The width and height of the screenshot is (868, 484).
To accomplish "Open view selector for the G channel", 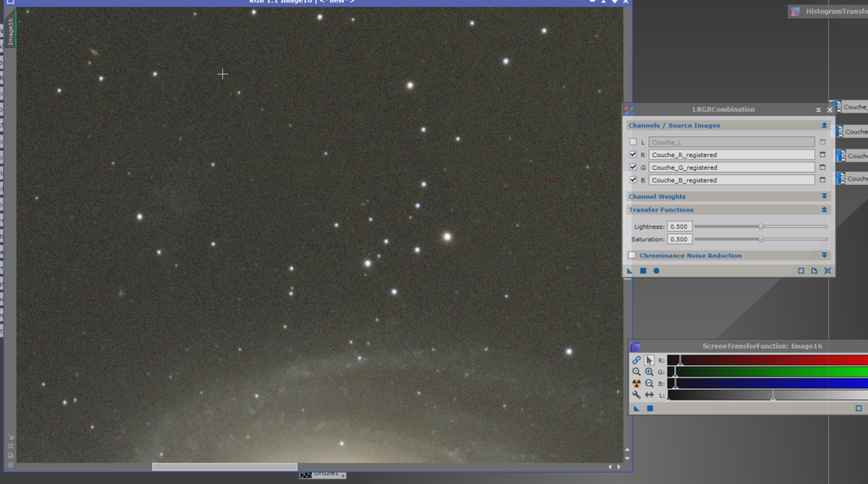I will 823,167.
